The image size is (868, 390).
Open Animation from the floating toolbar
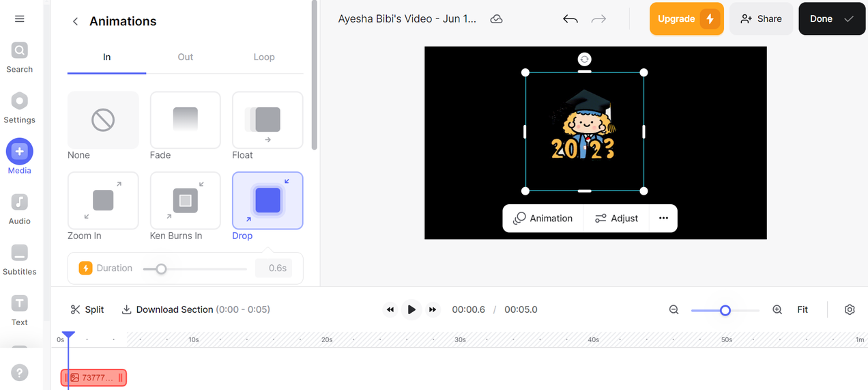pos(543,219)
